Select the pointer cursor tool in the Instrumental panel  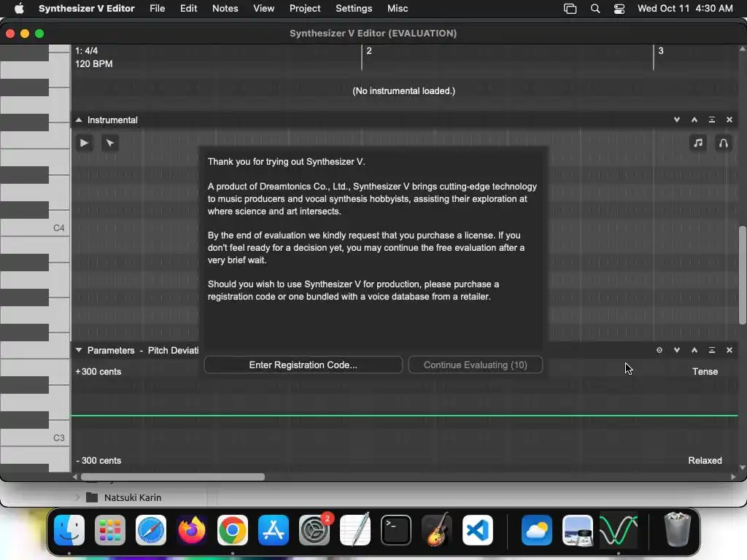(110, 143)
